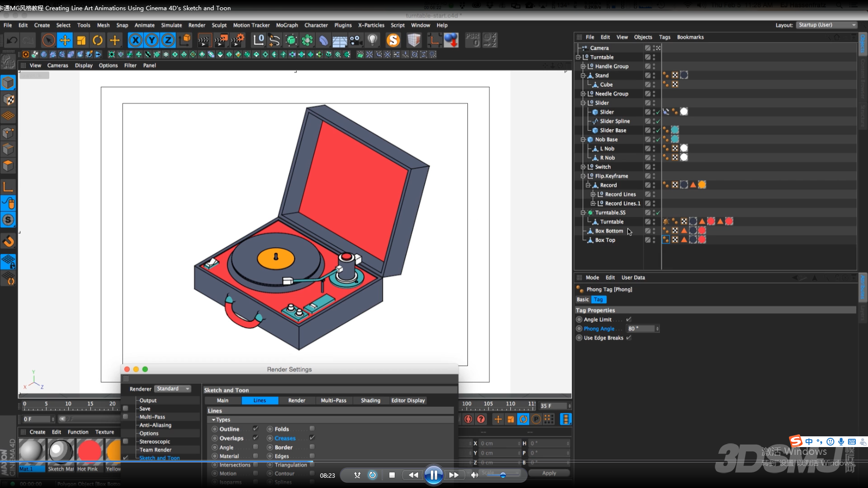Select Anti-Aliasing in render settings list
The height and width of the screenshot is (488, 868).
click(x=155, y=425)
